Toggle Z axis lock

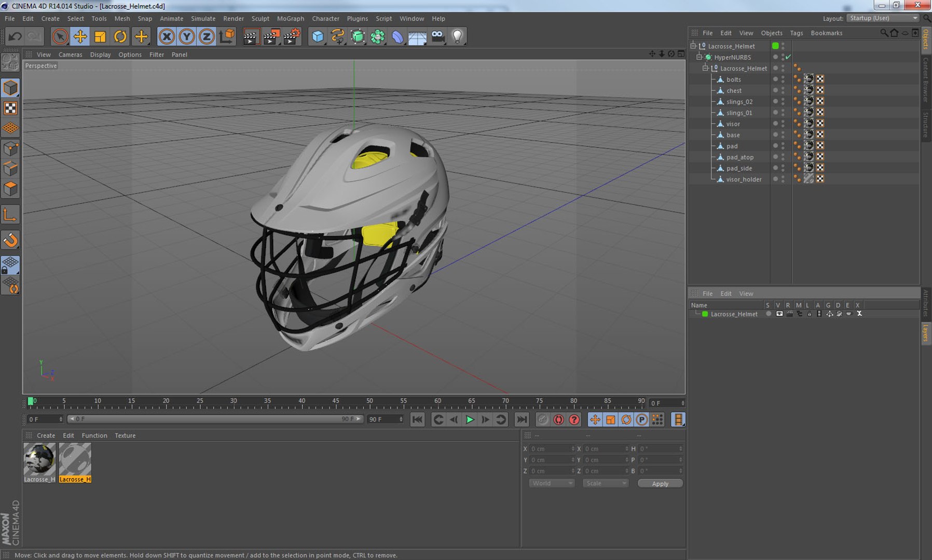(x=207, y=37)
